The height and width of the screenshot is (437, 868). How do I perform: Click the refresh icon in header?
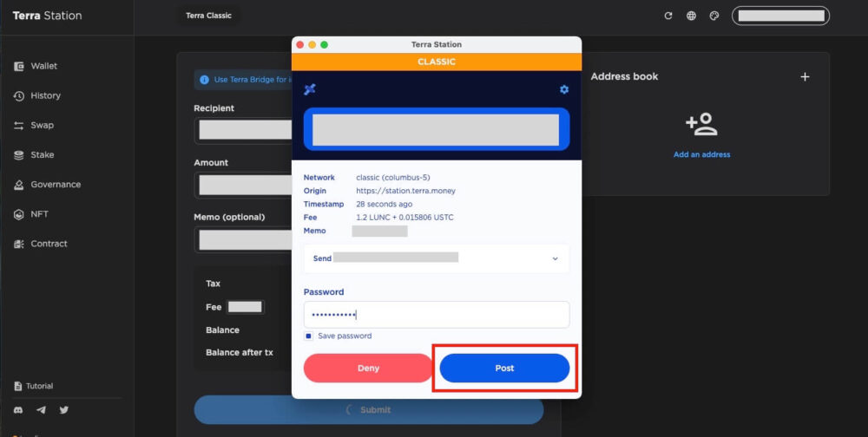(668, 16)
